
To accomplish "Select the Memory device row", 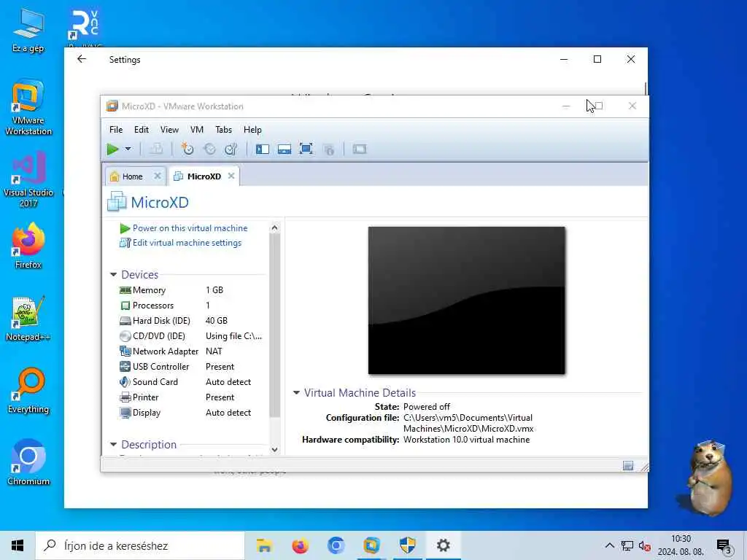I will [192, 290].
